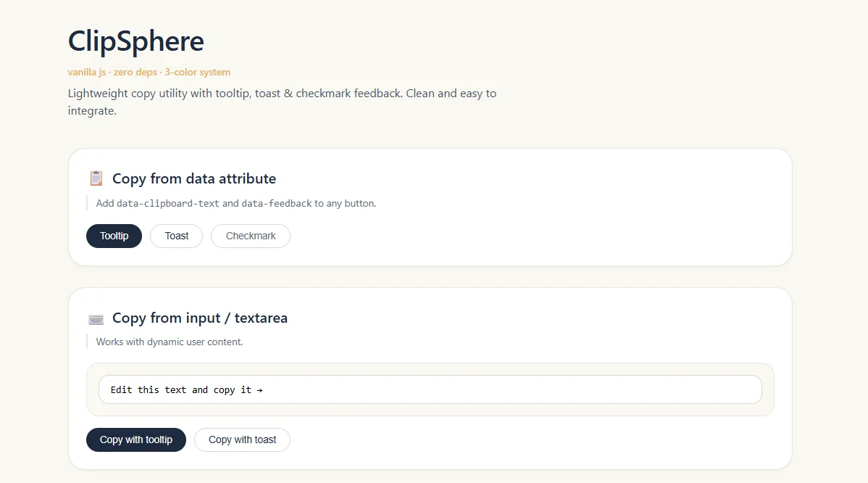Click the Checkmark feedback button

[x=250, y=236]
